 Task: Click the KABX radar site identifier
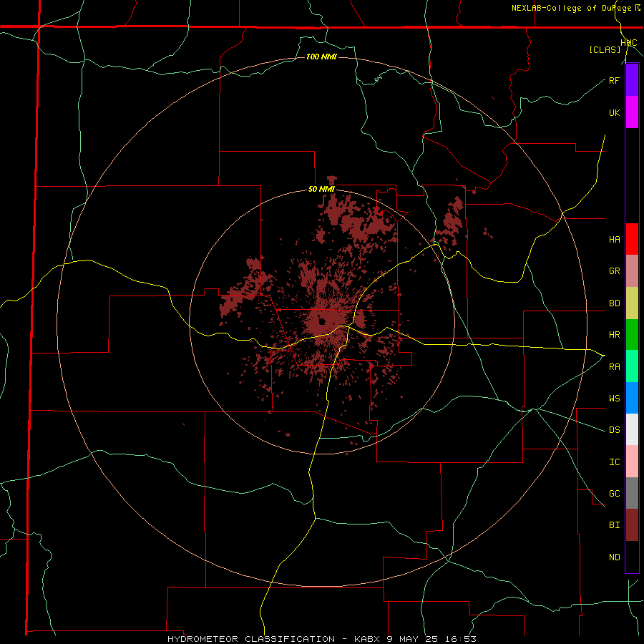click(x=369, y=639)
